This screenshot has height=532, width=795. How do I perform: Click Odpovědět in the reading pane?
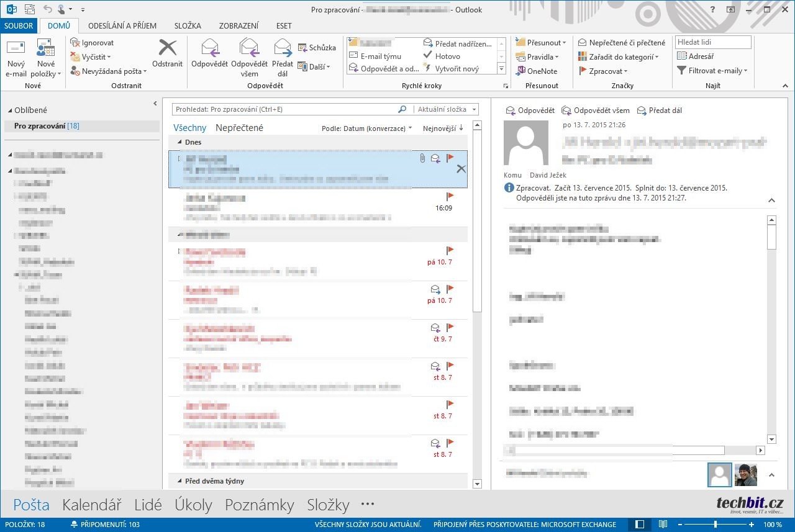point(530,110)
